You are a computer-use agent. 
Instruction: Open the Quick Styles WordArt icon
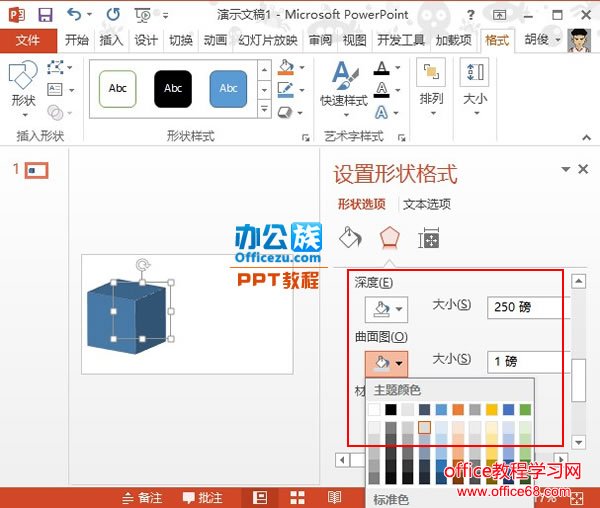(x=344, y=77)
